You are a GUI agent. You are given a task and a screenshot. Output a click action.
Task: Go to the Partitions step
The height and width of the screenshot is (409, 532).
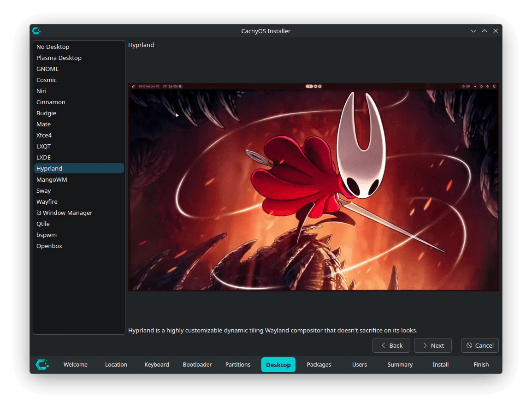pyautogui.click(x=238, y=365)
